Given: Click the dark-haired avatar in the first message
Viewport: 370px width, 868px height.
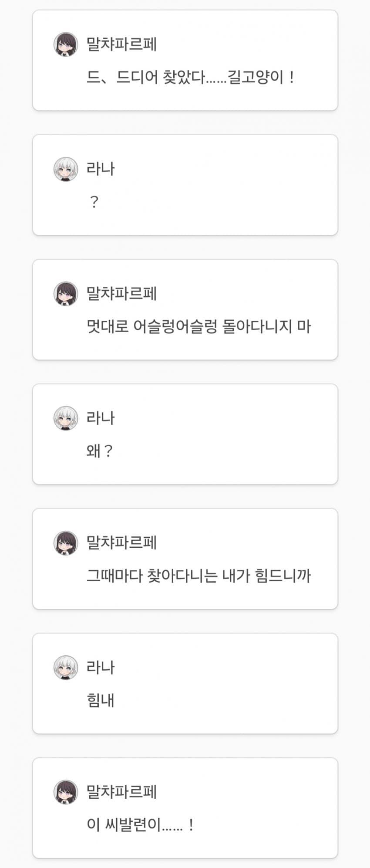Looking at the screenshot, I should (x=66, y=44).
